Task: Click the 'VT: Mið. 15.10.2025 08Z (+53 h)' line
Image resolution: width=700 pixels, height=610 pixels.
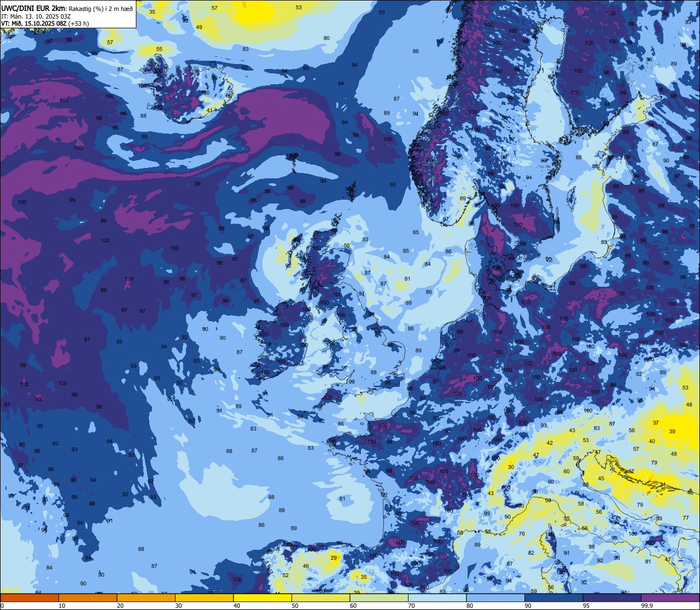Action: [45, 24]
